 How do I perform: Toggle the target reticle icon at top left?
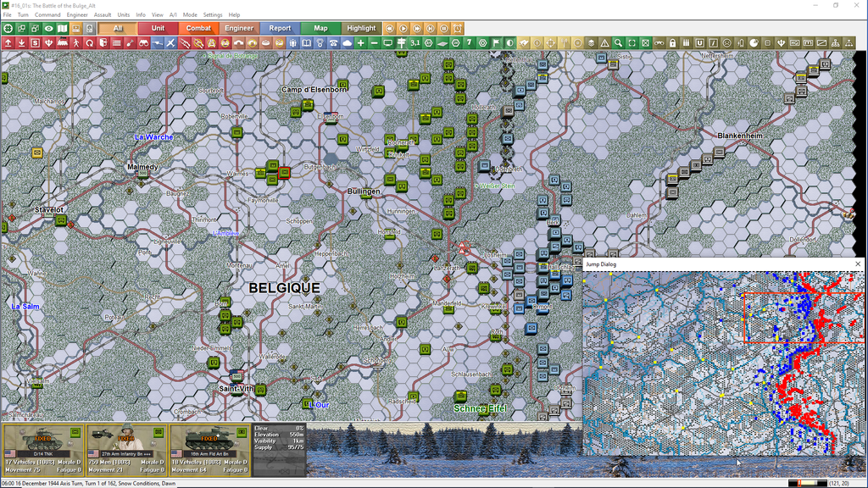(x=8, y=28)
